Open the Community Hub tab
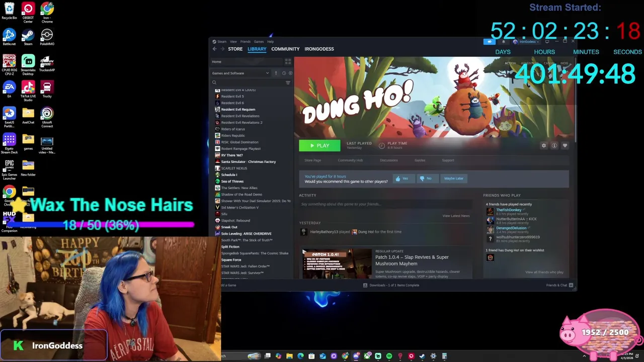 350,160
